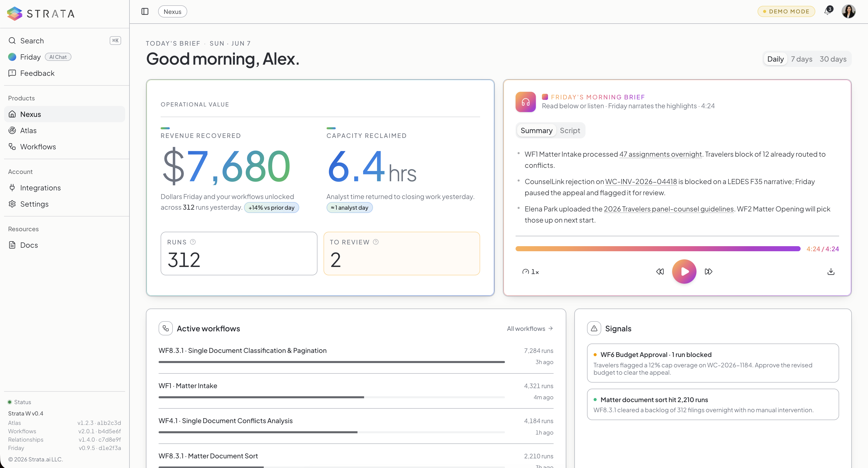Open the user profile avatar
Screen dimensions: 868x468
(848, 11)
